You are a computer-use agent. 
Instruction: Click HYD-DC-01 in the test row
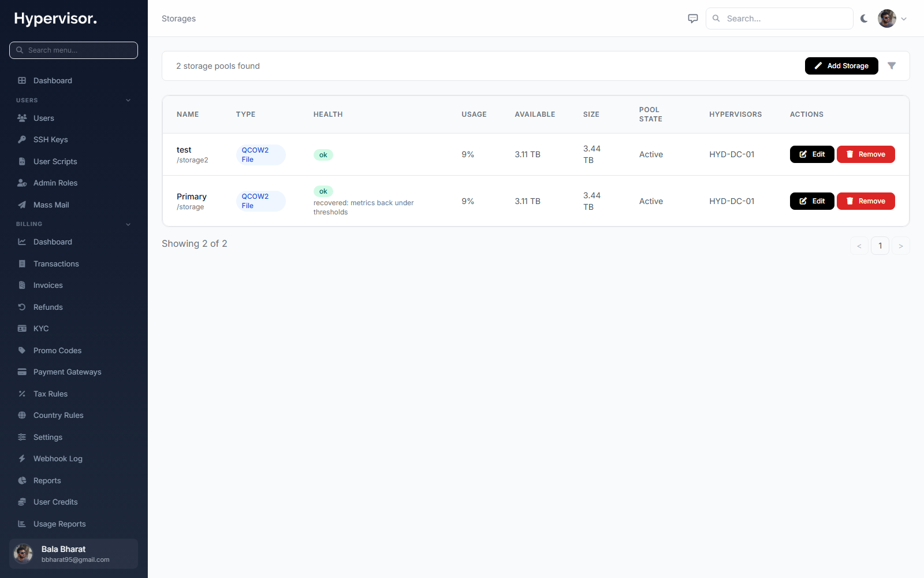point(732,154)
